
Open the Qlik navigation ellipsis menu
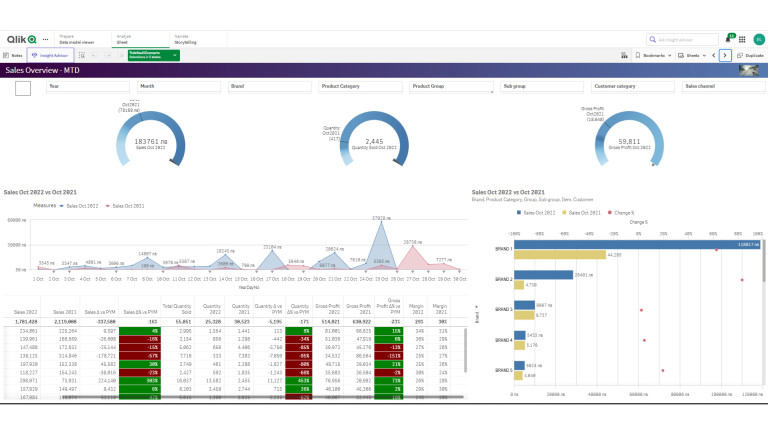point(45,39)
